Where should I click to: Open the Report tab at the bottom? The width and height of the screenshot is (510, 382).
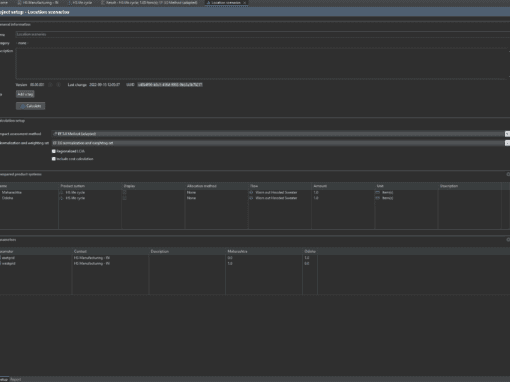coord(15,379)
